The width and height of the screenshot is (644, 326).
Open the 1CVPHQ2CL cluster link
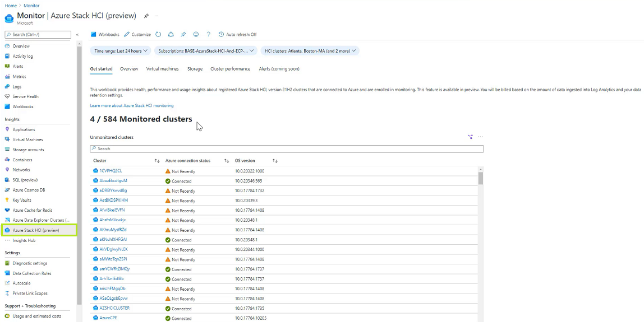pyautogui.click(x=111, y=171)
